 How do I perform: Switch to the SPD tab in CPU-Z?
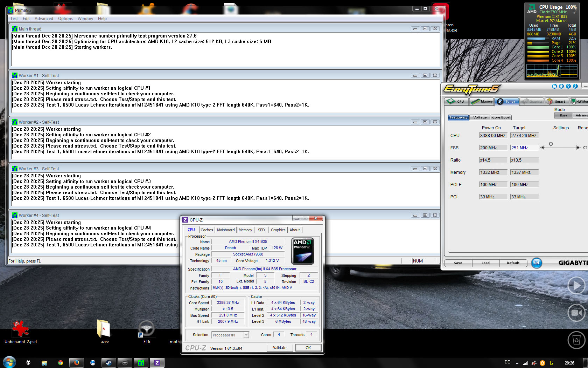261,230
